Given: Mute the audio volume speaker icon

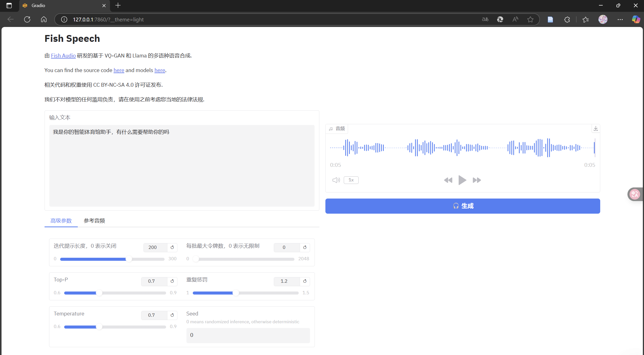Looking at the screenshot, I should pyautogui.click(x=336, y=180).
